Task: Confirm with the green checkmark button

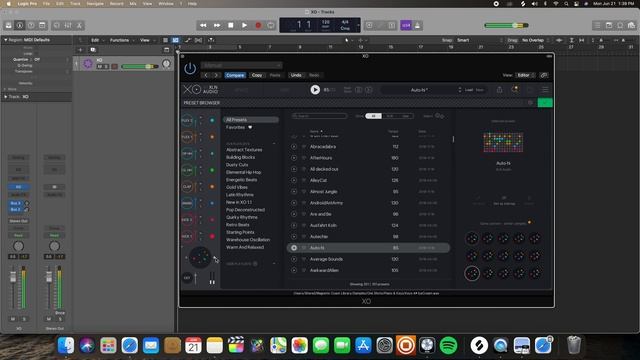Action: [545, 102]
